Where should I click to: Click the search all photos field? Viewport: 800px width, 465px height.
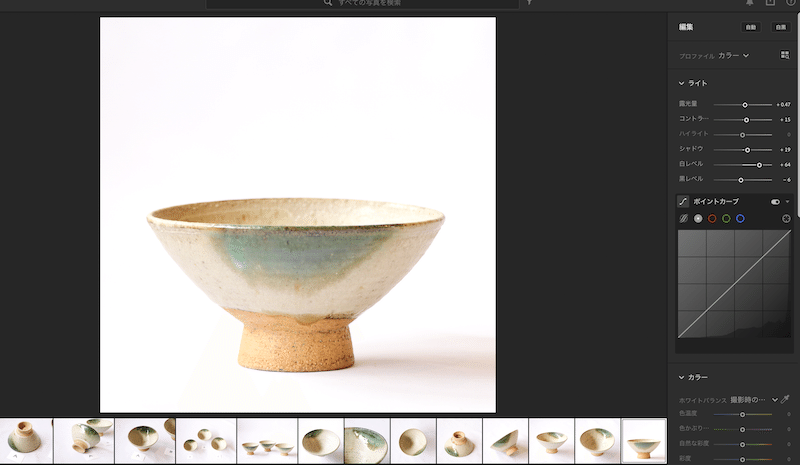[x=362, y=4]
